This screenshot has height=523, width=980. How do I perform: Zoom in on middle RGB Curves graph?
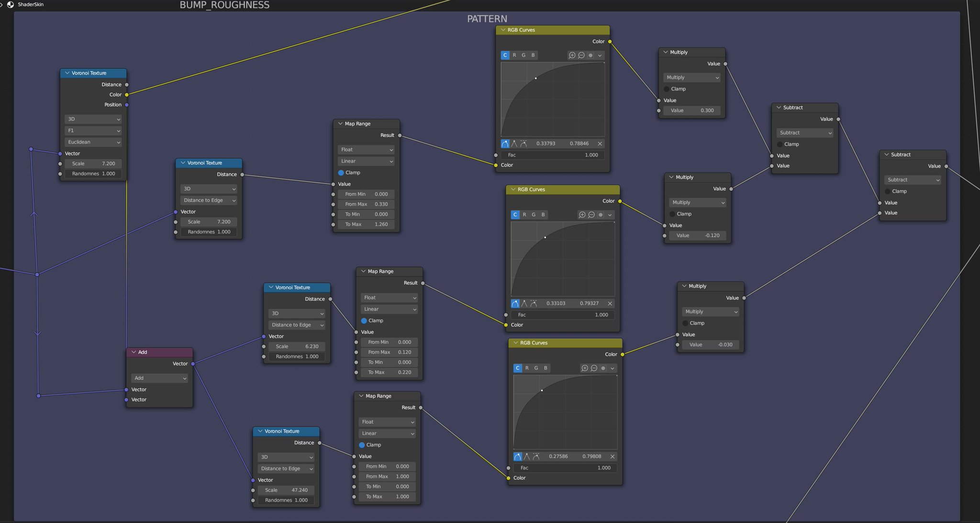tap(582, 215)
